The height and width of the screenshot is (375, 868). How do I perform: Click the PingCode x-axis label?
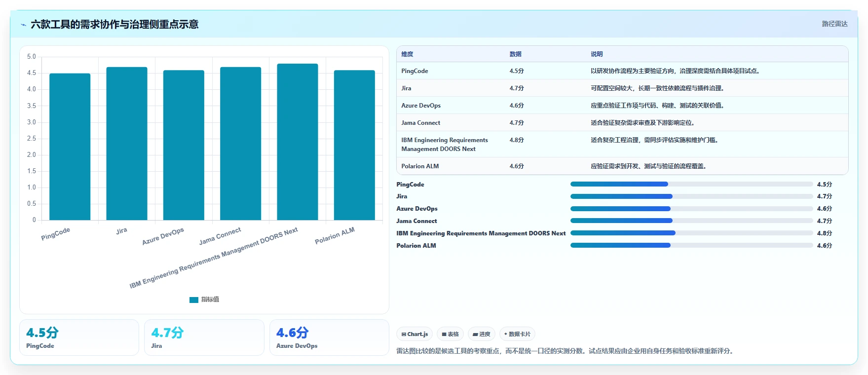[56, 234]
